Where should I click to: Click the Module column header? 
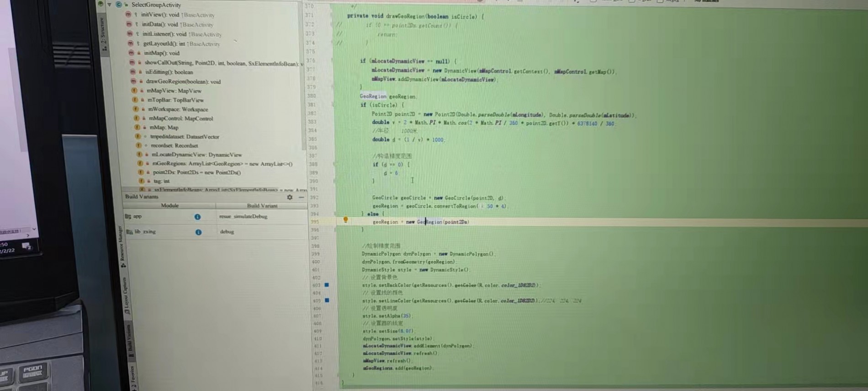point(169,206)
